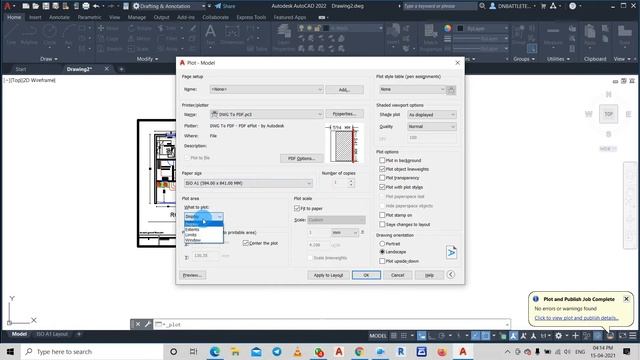
Task: Enable Plot upside-down checkbox
Action: 382,261
